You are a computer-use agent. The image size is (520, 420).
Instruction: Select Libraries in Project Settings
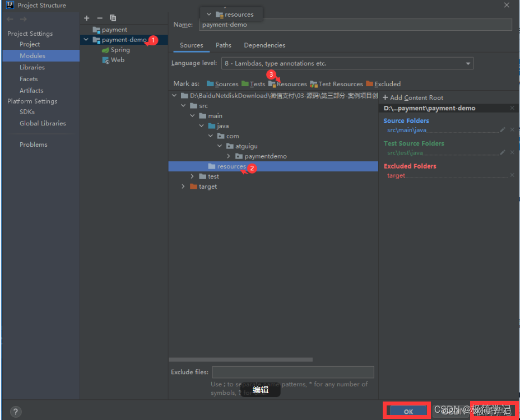click(x=32, y=67)
